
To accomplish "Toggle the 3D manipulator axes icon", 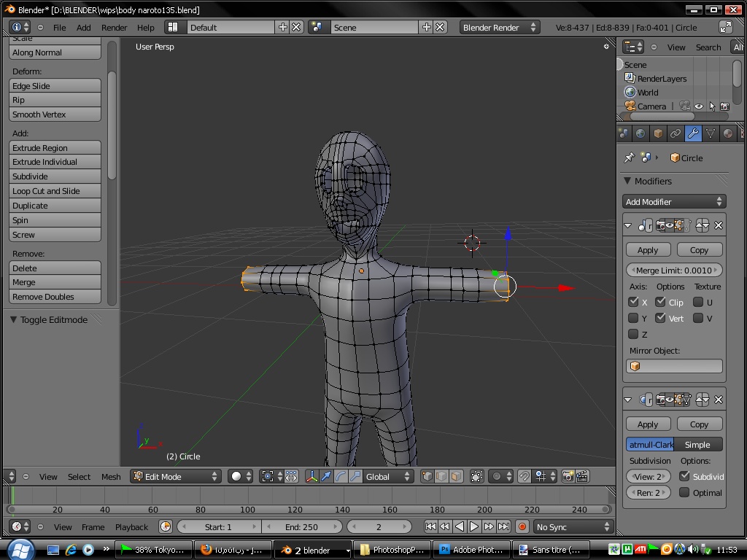I will (x=312, y=477).
